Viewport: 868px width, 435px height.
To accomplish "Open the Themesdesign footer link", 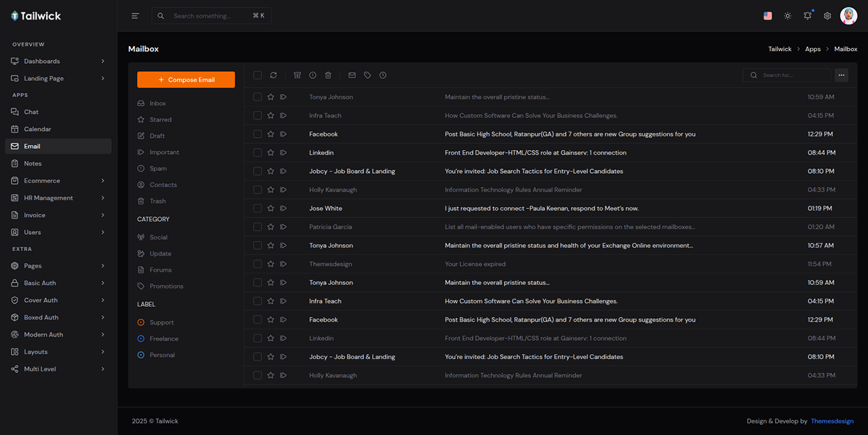I will pos(832,421).
